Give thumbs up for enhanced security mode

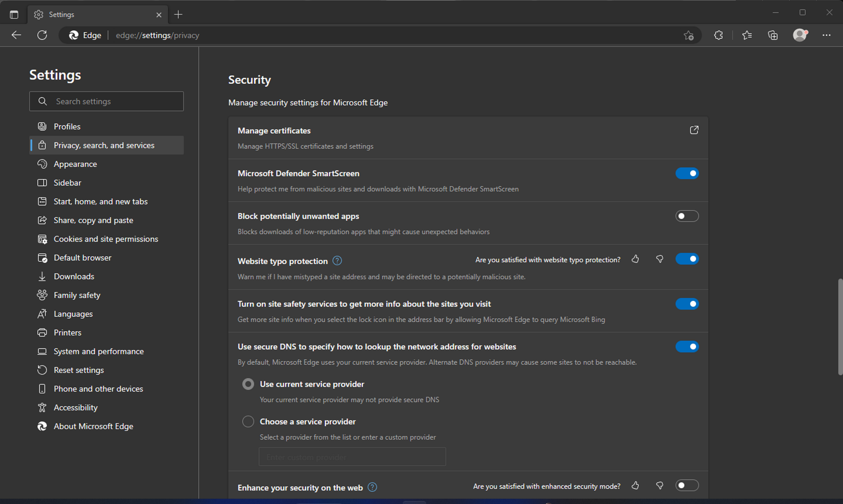pyautogui.click(x=635, y=486)
